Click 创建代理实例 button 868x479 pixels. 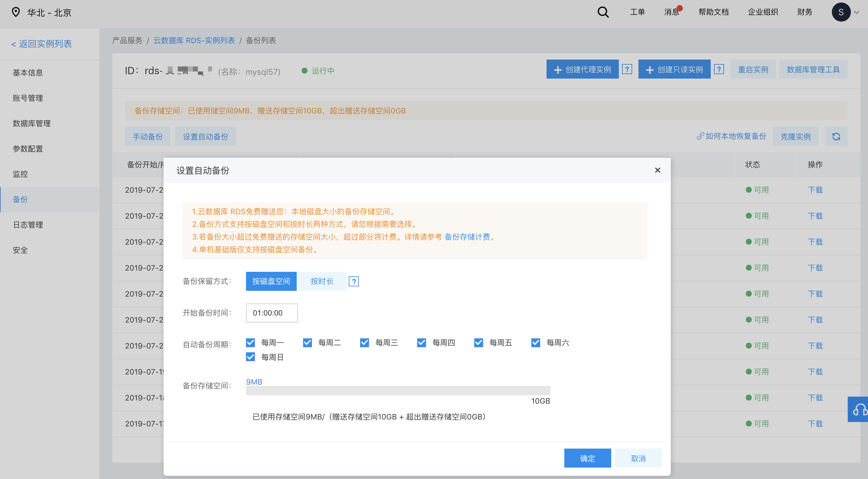[x=582, y=69]
